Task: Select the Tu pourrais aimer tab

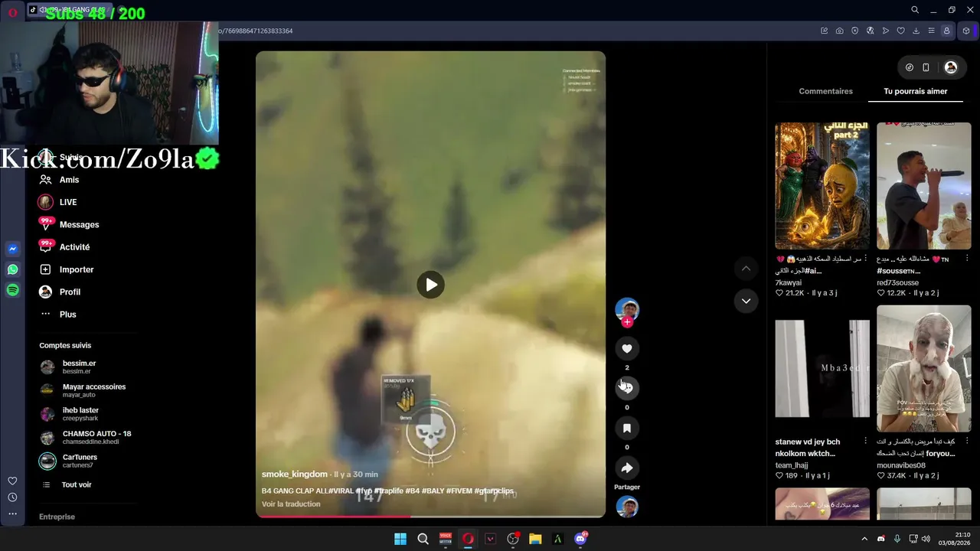Action: 916,91
